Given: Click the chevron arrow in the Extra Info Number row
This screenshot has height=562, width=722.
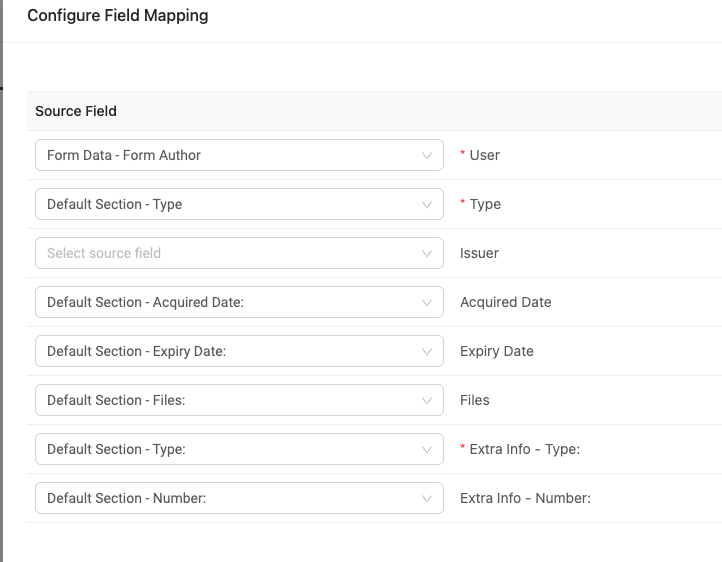Looking at the screenshot, I should pos(427,498).
